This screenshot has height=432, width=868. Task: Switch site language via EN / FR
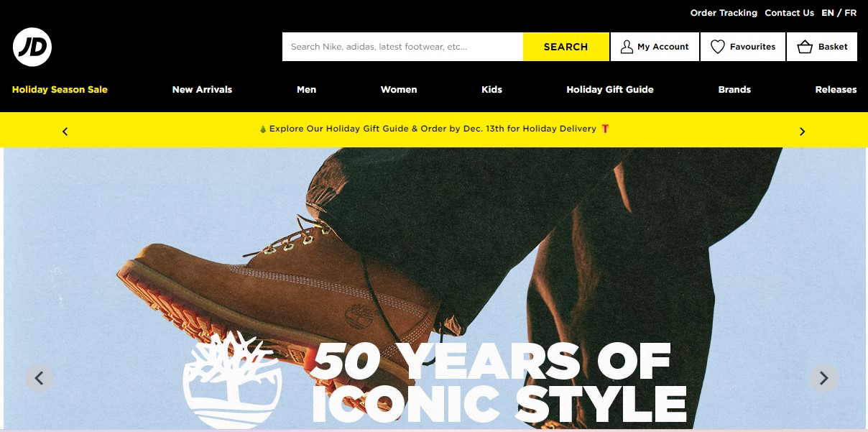839,13
